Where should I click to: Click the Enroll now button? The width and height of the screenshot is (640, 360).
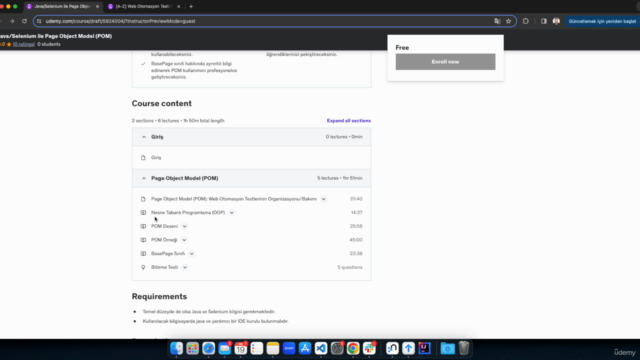tap(445, 62)
